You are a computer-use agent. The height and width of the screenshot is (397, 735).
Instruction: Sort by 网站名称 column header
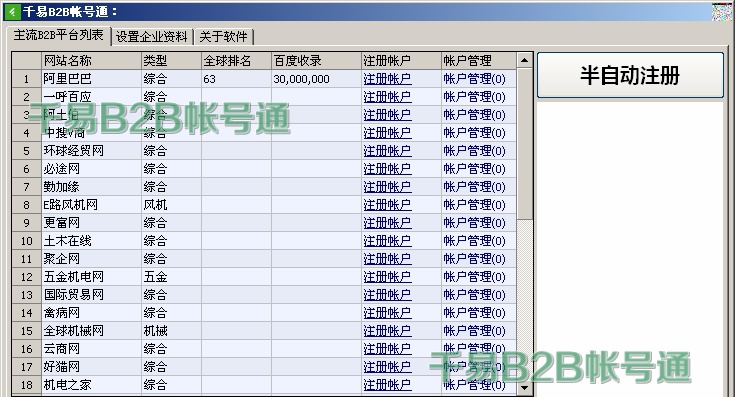point(91,60)
